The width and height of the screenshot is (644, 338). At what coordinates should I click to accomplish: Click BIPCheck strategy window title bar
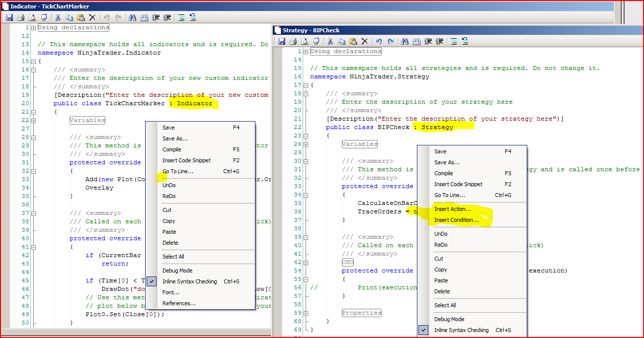click(x=398, y=30)
